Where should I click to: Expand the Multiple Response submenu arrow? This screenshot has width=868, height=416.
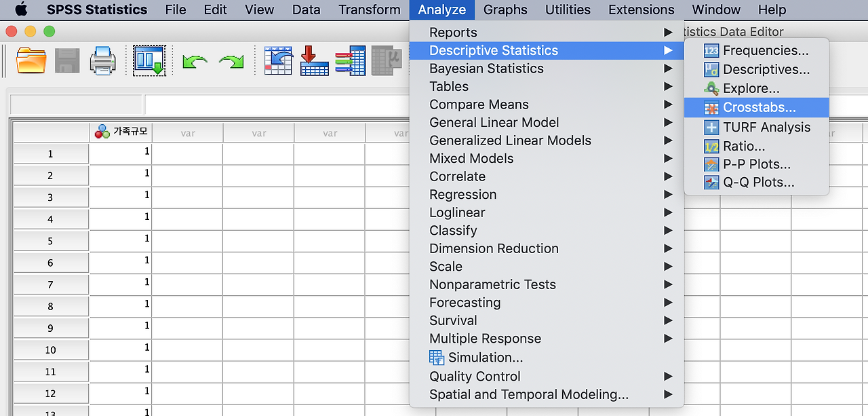point(668,338)
